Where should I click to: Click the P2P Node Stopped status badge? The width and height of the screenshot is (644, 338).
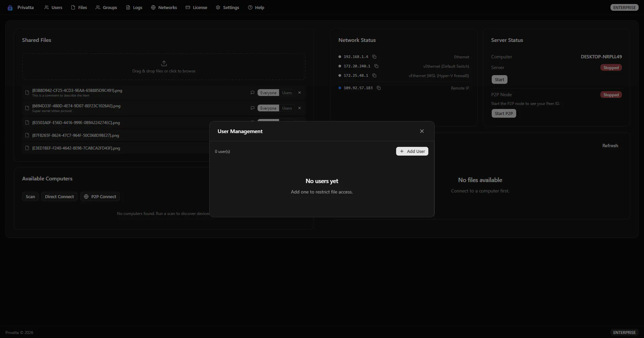[611, 95]
